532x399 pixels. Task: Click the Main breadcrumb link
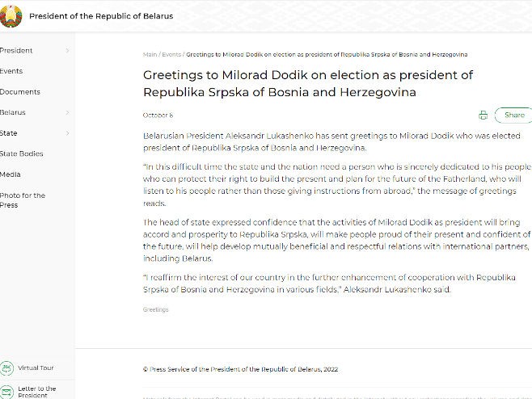pyautogui.click(x=150, y=55)
